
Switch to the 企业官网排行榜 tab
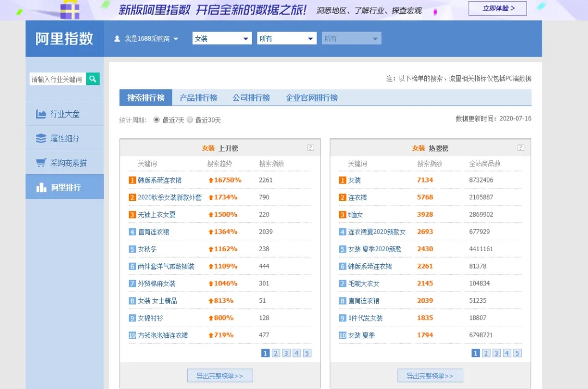point(311,98)
